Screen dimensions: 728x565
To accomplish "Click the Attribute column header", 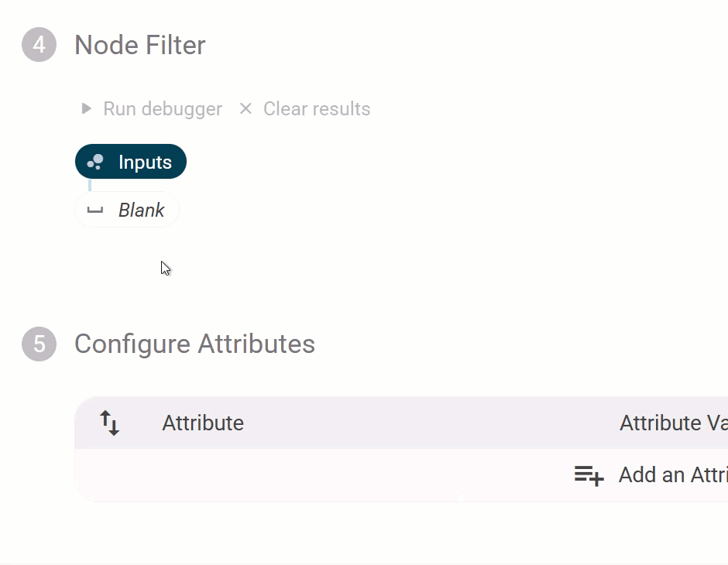I will tap(203, 423).
